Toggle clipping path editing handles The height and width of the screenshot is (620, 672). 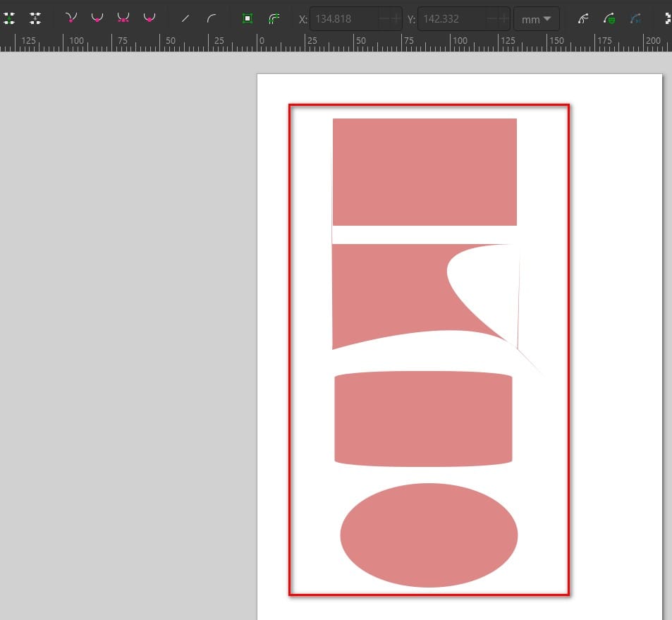[x=611, y=18]
